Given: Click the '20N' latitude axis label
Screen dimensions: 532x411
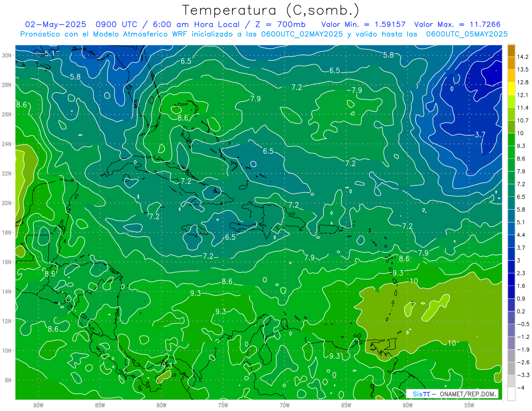Looking at the screenshot, I should coord(7,203).
